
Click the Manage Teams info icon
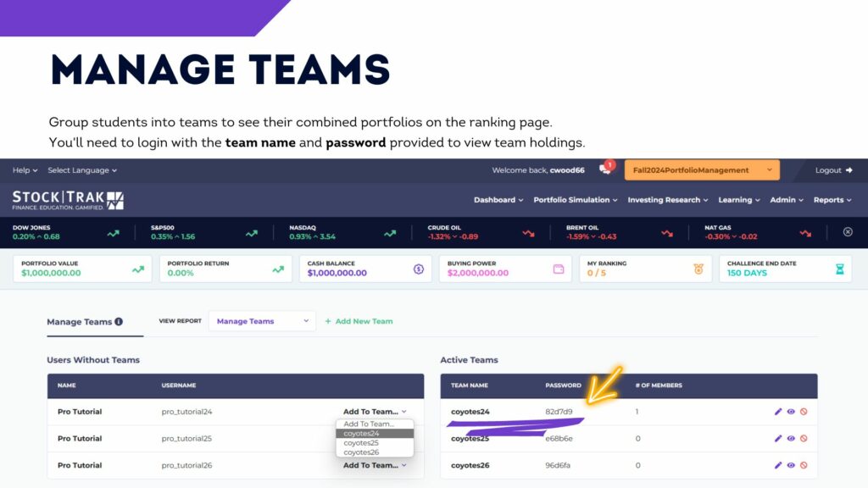click(119, 321)
